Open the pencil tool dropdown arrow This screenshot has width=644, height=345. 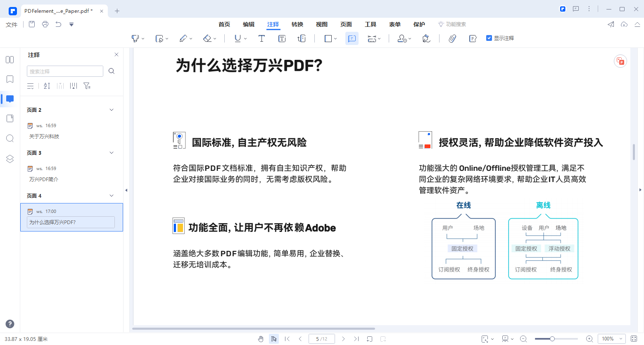[x=191, y=39]
